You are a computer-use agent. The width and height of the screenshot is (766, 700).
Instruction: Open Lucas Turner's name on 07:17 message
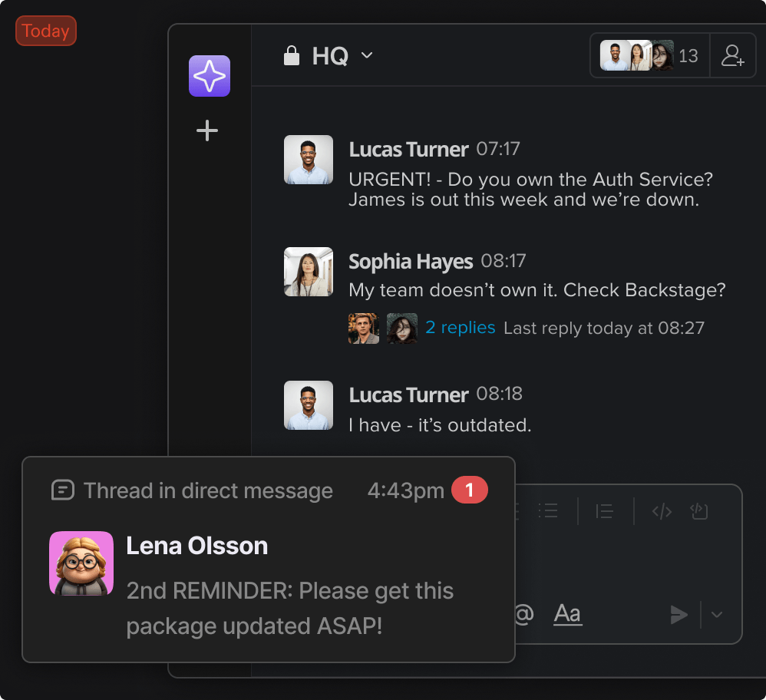(408, 150)
